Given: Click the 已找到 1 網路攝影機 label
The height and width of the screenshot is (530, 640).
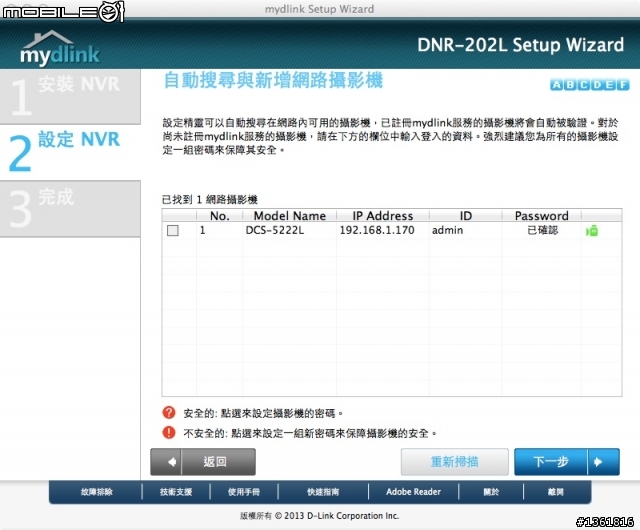Looking at the screenshot, I should (210, 200).
